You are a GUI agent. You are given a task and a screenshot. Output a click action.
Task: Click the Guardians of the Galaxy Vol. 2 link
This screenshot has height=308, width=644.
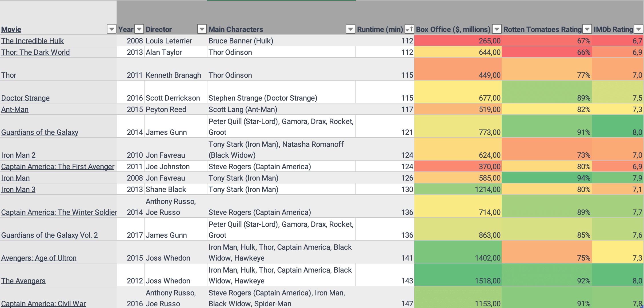pyautogui.click(x=49, y=235)
